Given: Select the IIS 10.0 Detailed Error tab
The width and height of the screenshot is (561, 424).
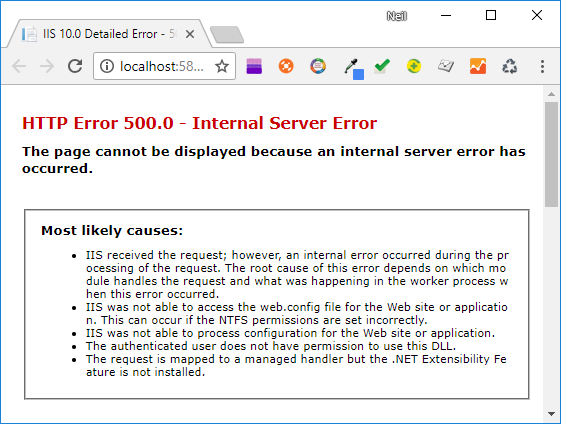Looking at the screenshot, I should click(104, 34).
